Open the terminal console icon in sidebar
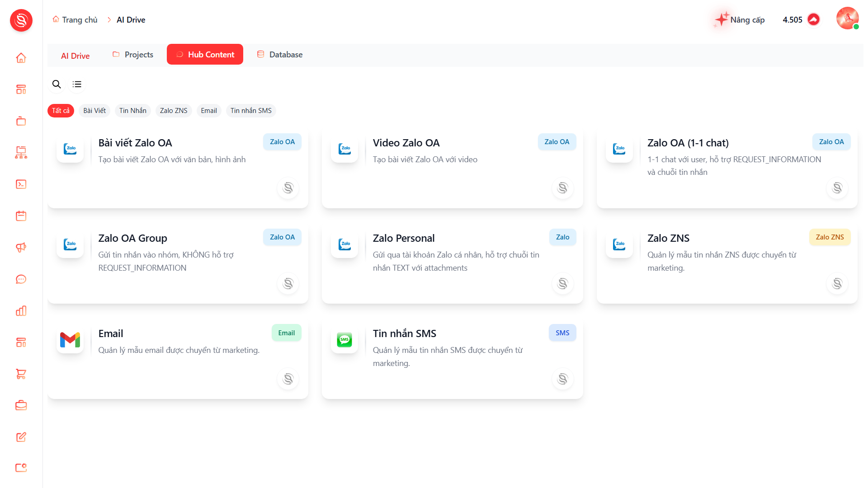868x488 pixels. [x=21, y=184]
